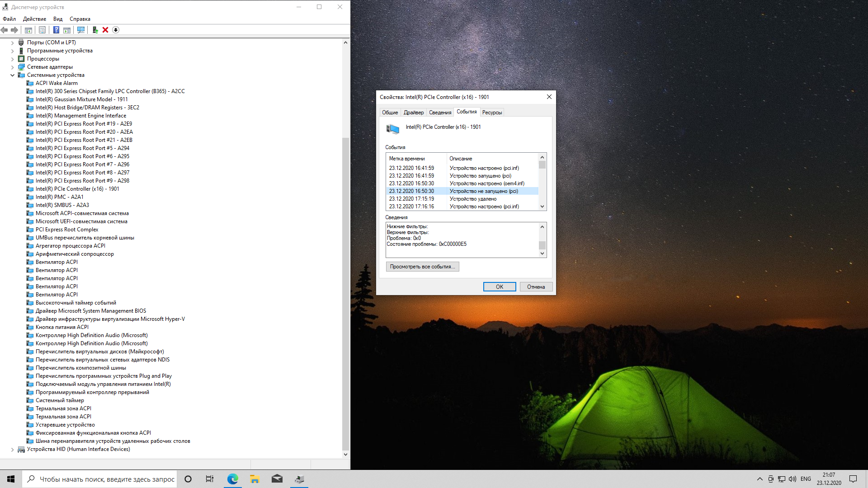This screenshot has width=868, height=488.
Task: Open the Справка menu
Action: [80, 19]
